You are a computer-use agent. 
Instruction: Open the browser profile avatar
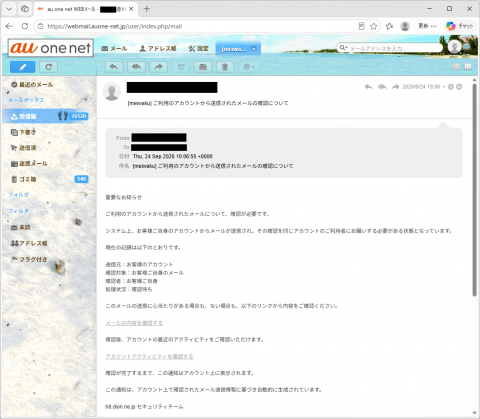(405, 26)
